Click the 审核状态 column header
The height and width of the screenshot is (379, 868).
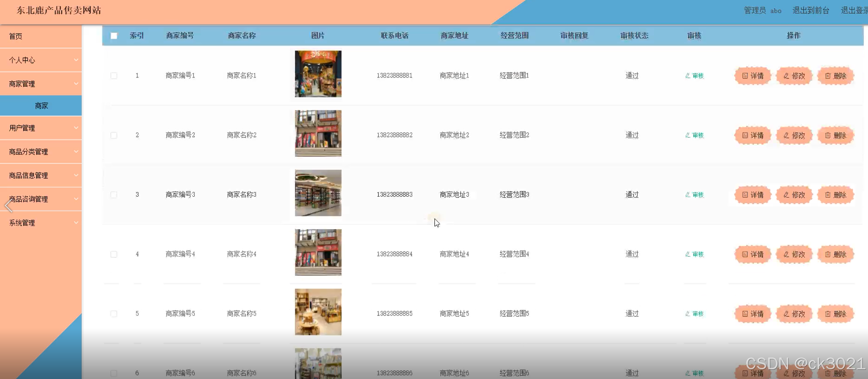[x=634, y=36]
